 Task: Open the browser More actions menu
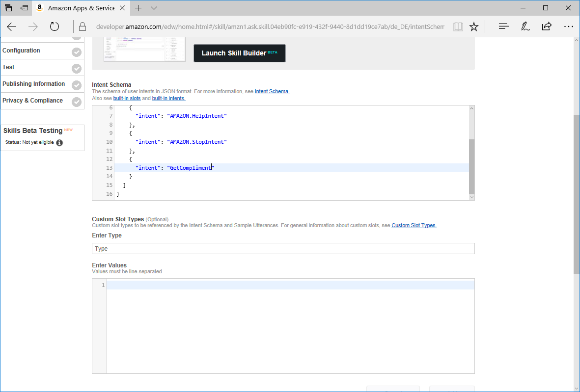point(568,27)
